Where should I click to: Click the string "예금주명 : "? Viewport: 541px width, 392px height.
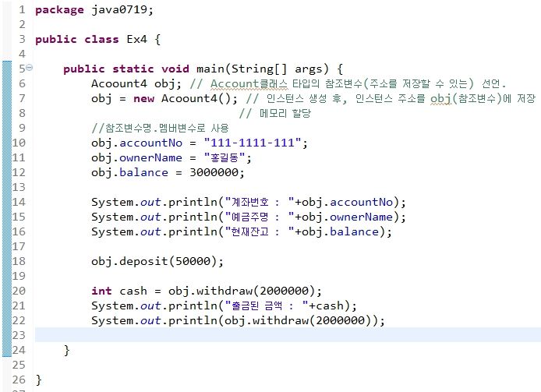(260, 217)
